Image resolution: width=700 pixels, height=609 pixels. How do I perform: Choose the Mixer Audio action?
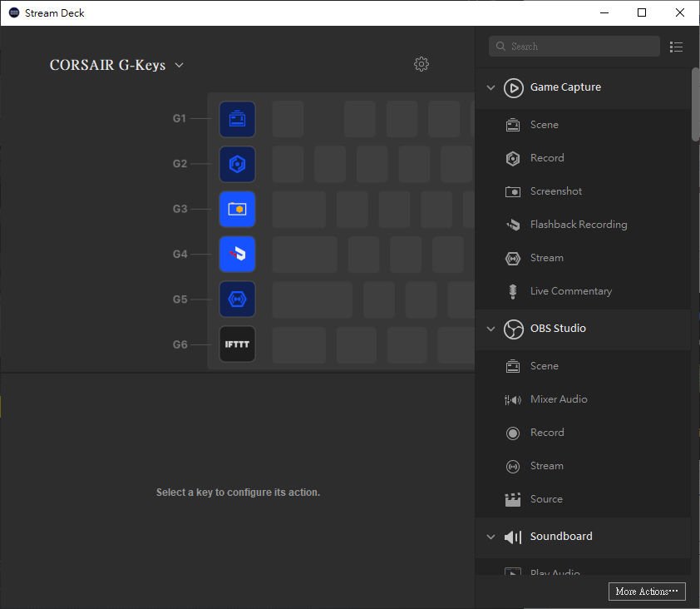coord(583,399)
